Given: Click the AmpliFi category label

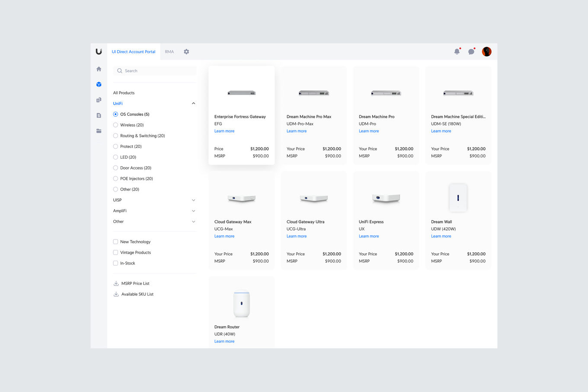Looking at the screenshot, I should (120, 211).
